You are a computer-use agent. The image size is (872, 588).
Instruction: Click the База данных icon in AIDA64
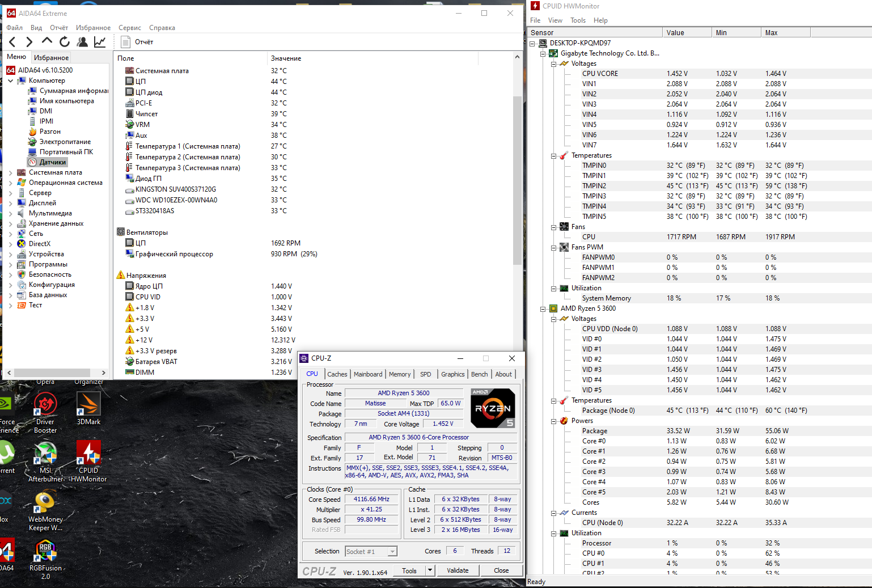coord(22,295)
